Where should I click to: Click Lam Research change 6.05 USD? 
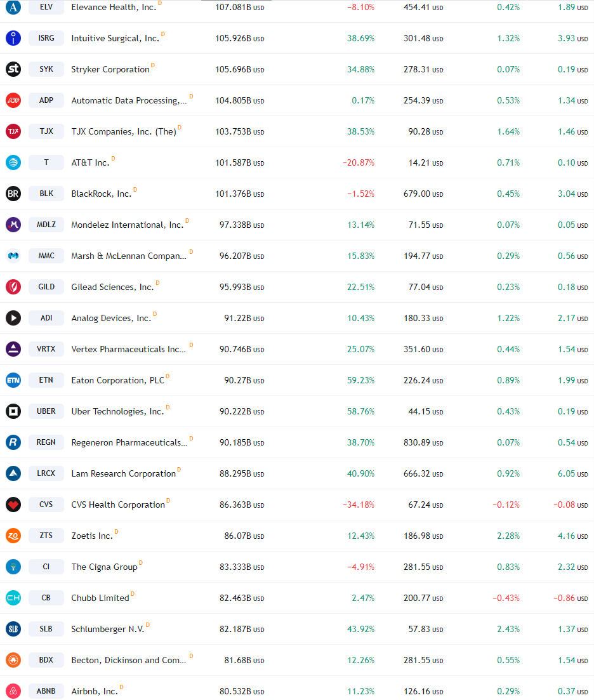point(572,473)
